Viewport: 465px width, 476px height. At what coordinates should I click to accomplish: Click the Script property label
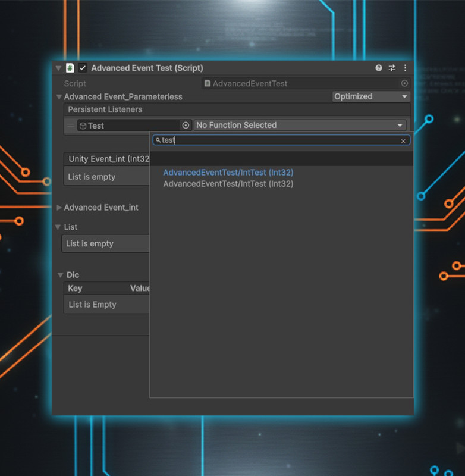coord(75,83)
